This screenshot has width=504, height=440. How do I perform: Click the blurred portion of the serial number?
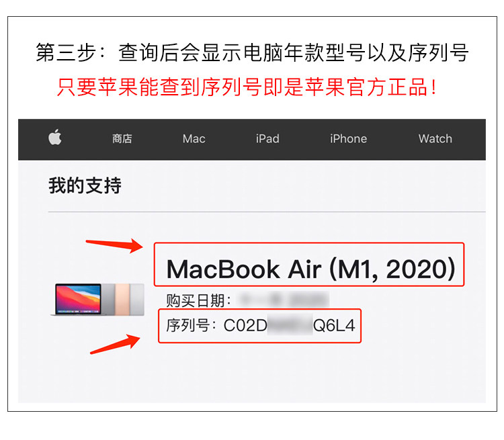tap(290, 326)
